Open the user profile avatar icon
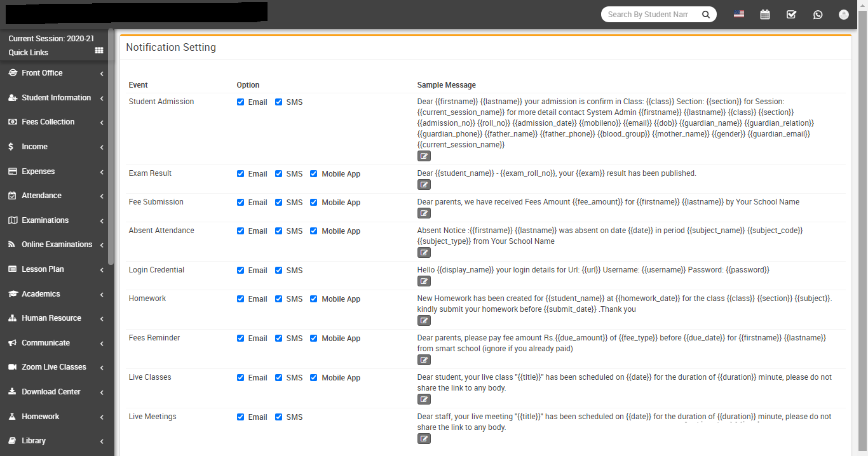868x456 pixels. (x=844, y=15)
